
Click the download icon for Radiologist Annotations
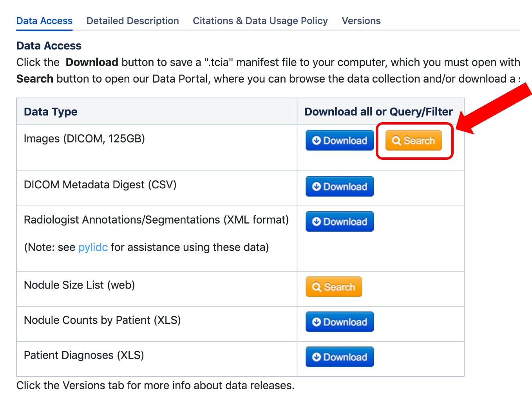tap(317, 221)
